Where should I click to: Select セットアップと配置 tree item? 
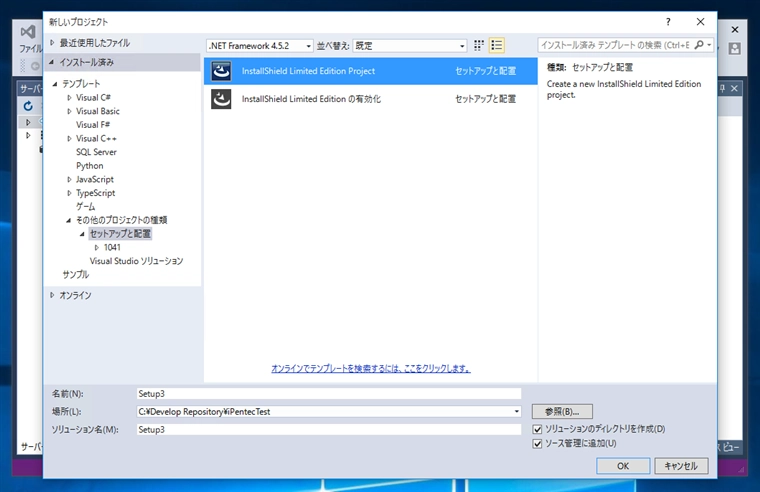click(120, 234)
